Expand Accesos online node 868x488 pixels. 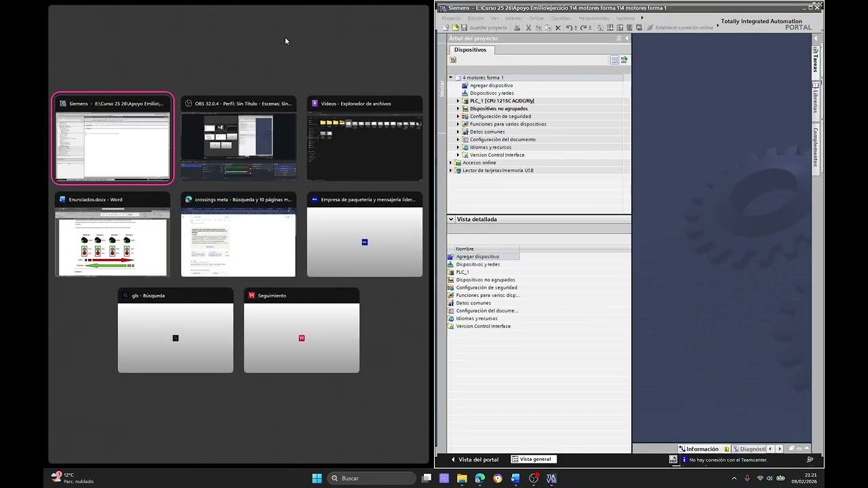(450, 163)
